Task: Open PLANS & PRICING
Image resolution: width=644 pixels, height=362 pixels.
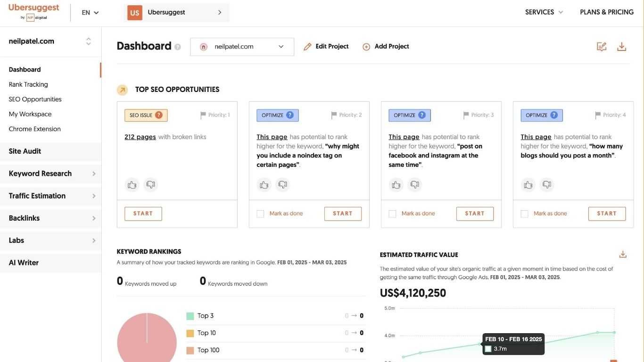Action: coord(607,12)
